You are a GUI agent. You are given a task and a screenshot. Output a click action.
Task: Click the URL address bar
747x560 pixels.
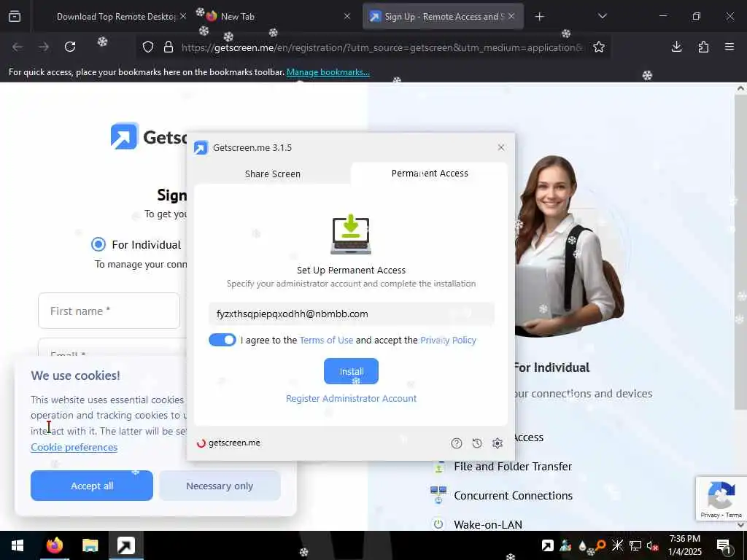coord(381,47)
